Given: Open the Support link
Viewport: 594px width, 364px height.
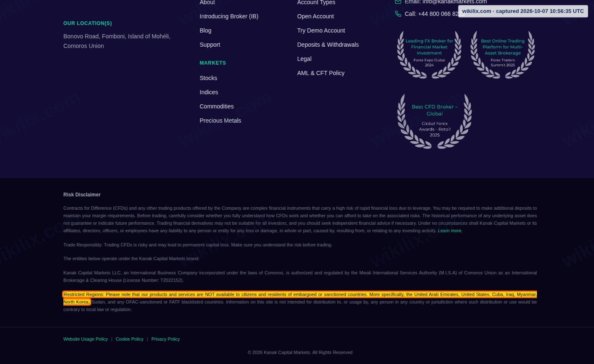Looking at the screenshot, I should [210, 45].
